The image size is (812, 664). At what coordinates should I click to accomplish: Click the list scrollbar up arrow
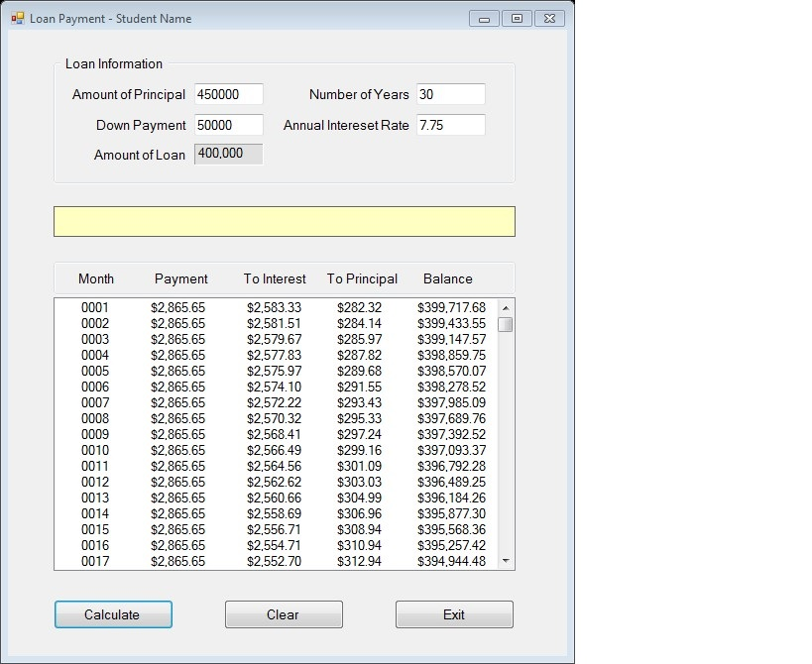(x=506, y=308)
